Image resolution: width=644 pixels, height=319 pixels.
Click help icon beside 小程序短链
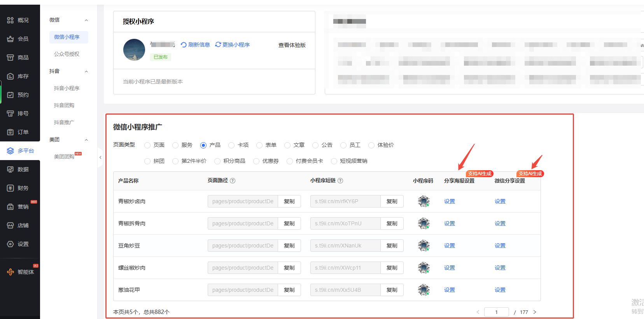click(x=340, y=181)
